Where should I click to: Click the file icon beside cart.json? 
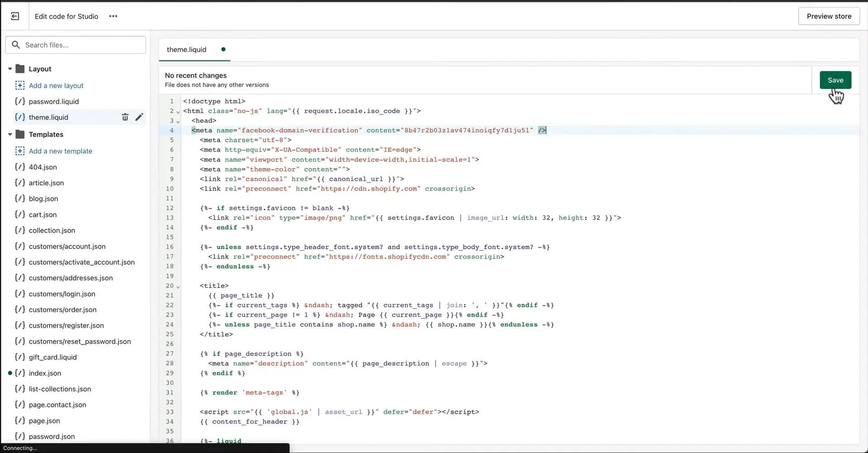click(20, 214)
